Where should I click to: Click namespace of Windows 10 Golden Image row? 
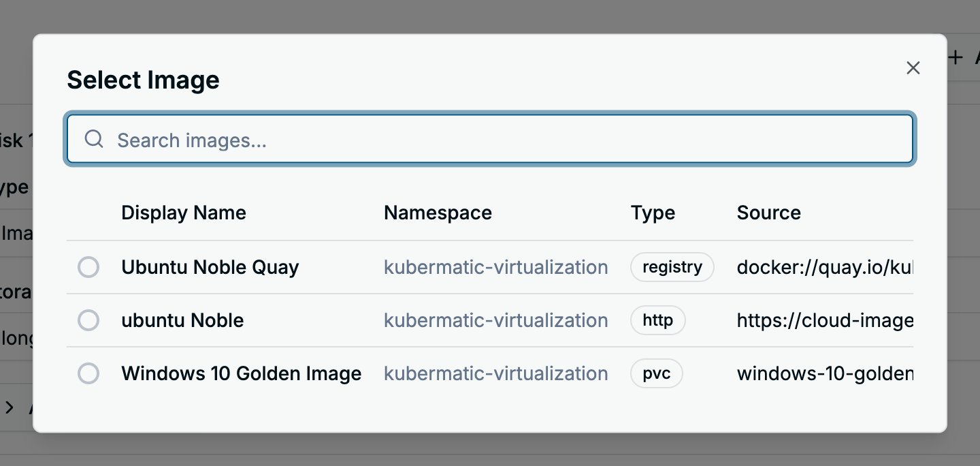click(x=496, y=373)
